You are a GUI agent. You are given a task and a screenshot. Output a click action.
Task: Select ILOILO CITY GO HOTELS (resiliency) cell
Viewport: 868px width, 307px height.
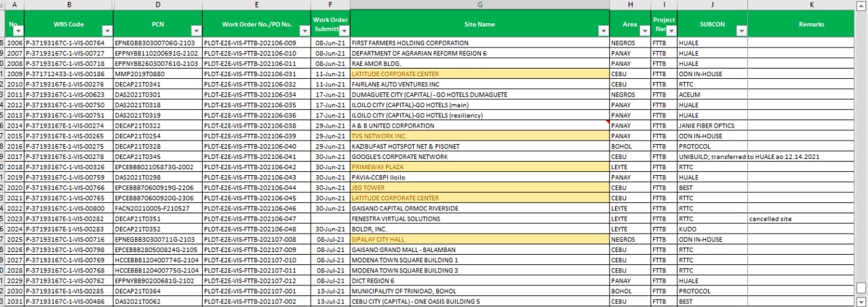click(479, 115)
